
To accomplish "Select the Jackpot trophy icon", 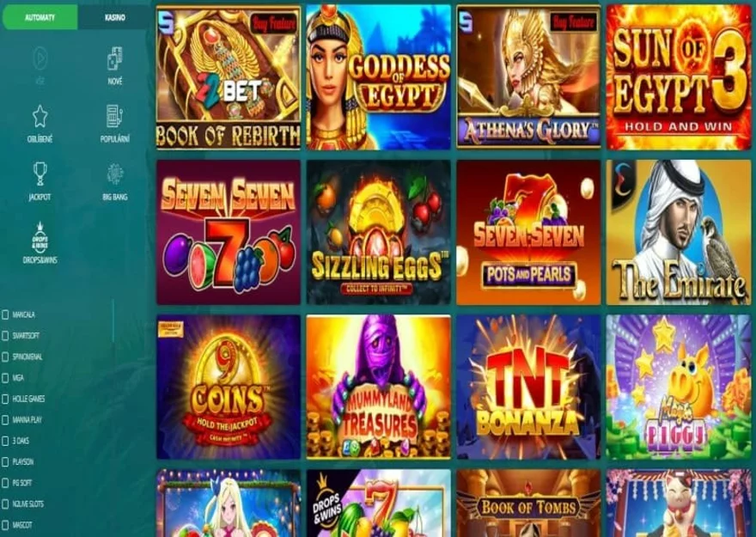I will click(x=40, y=174).
